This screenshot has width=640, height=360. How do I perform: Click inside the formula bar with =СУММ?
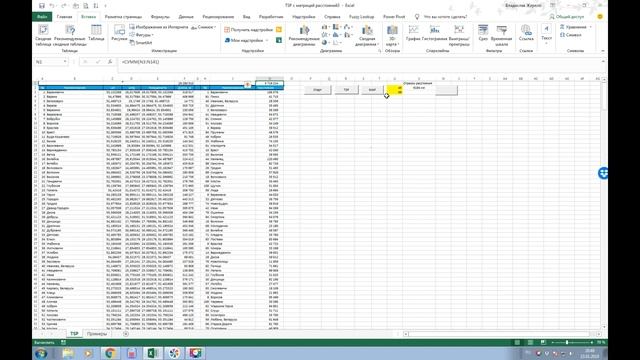pyautogui.click(x=359, y=62)
